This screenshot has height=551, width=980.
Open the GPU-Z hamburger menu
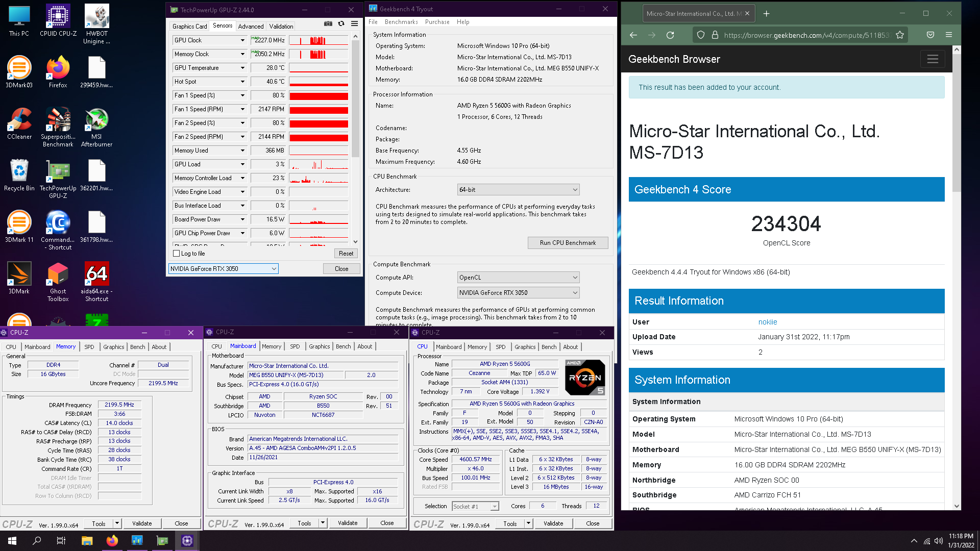(x=354, y=23)
